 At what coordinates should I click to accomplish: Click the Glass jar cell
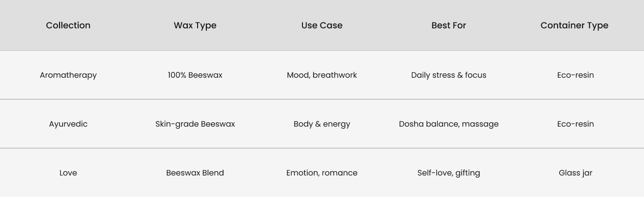pyautogui.click(x=576, y=173)
